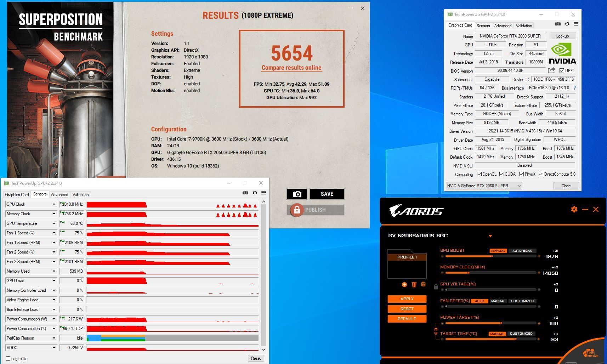The height and width of the screenshot is (364, 607).
Task: Open GPU Temperature sensor dropdown
Action: click(x=54, y=223)
